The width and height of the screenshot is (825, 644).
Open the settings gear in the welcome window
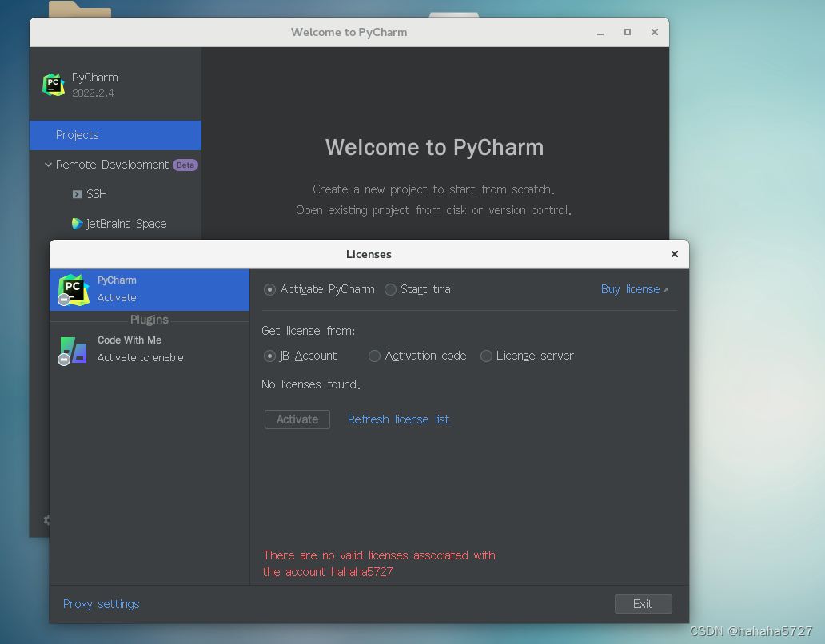pos(46,520)
